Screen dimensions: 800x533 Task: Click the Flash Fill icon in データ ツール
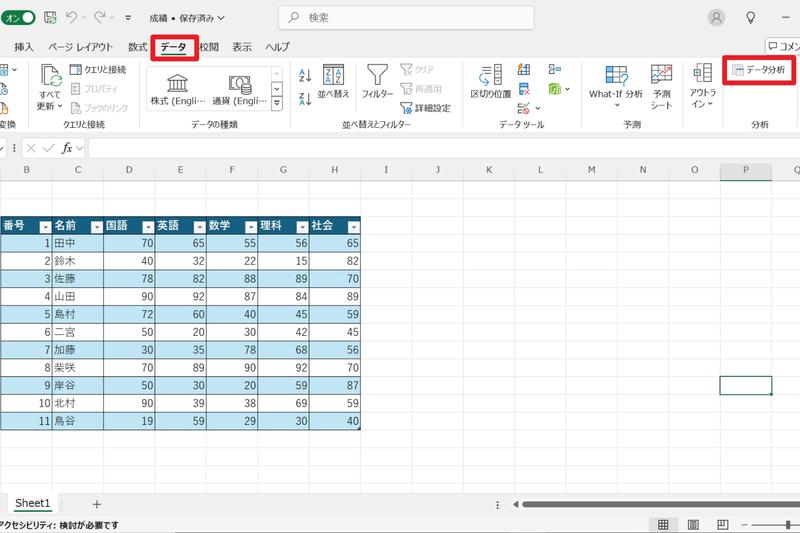[524, 69]
